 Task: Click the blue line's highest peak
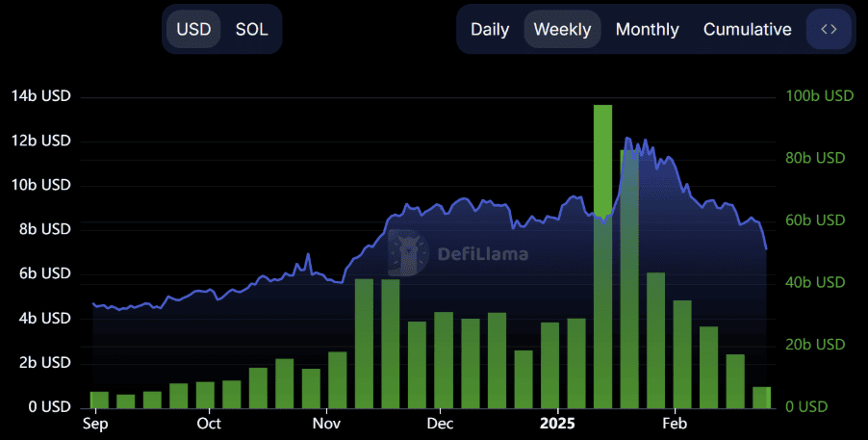627,139
